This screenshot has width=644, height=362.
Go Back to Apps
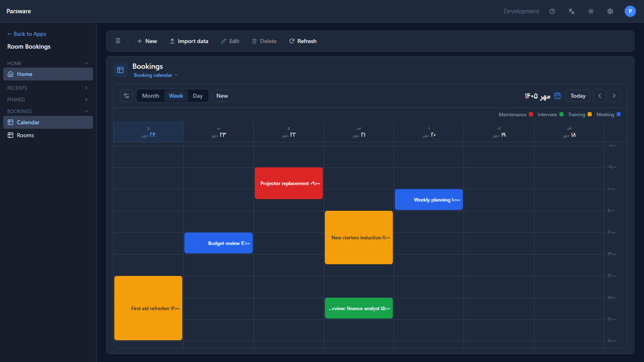point(27,34)
